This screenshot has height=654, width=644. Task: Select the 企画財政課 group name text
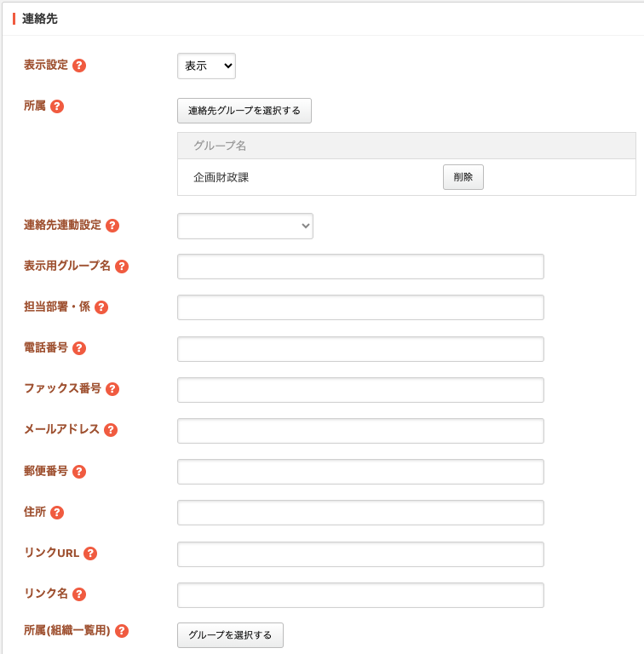point(221,178)
